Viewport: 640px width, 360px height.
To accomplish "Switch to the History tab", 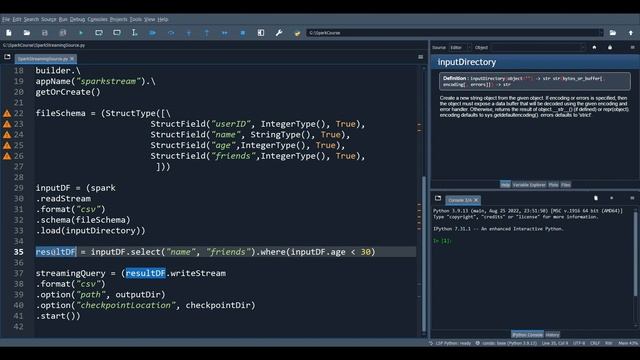I will pos(552,335).
